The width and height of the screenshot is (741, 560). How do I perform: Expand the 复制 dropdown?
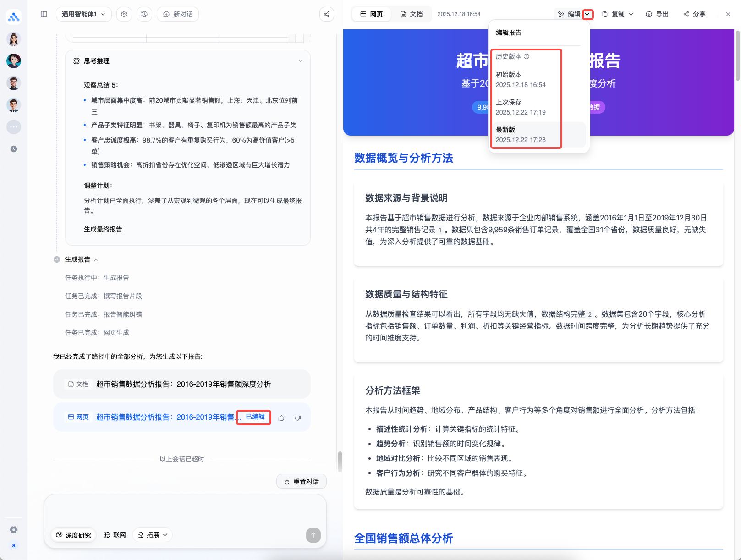(631, 14)
